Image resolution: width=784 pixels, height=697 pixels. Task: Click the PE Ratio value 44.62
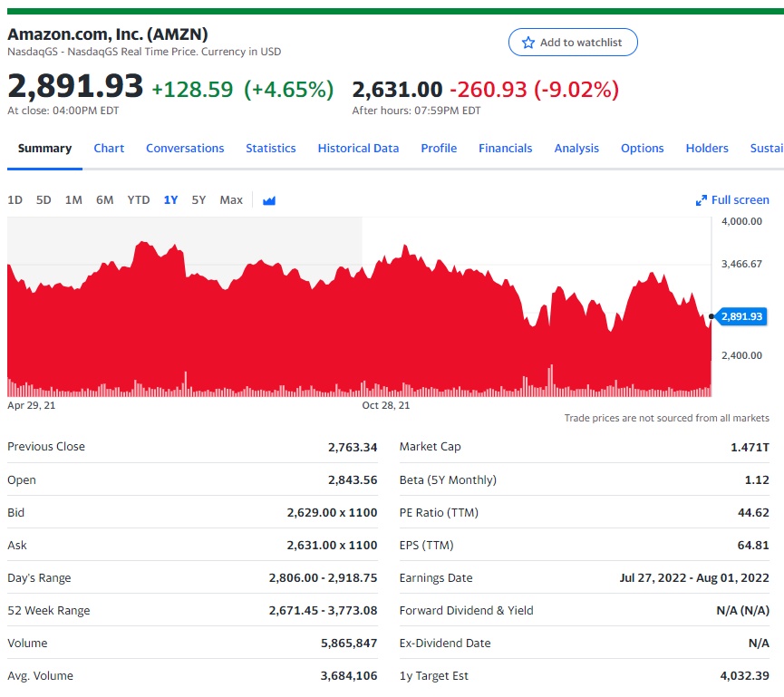[753, 512]
